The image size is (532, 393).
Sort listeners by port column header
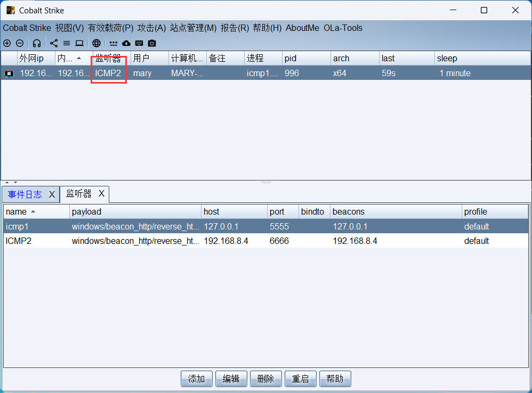(x=283, y=212)
